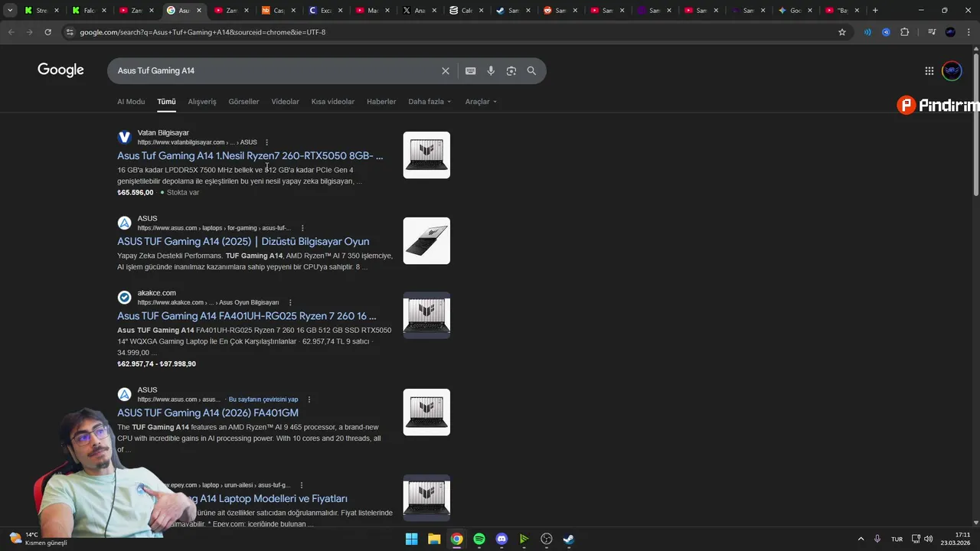Image resolution: width=980 pixels, height=551 pixels.
Task: Open the taskbar clock and date
Action: point(955,539)
